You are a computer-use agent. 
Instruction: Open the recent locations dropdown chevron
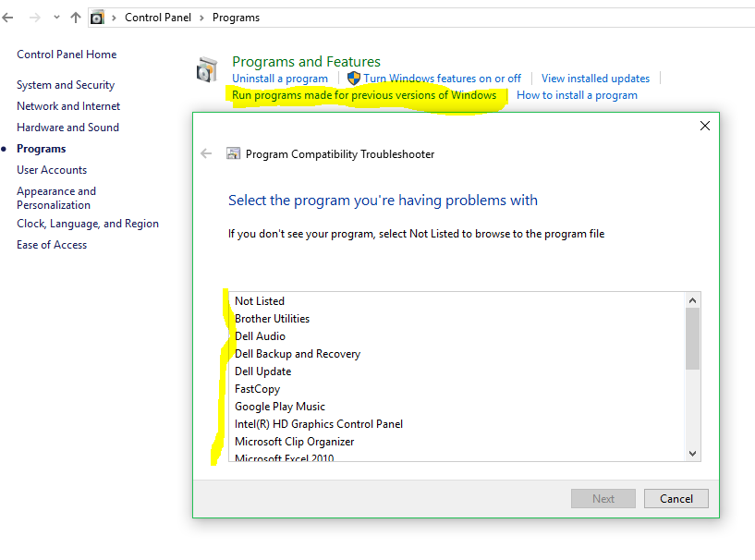[56, 18]
